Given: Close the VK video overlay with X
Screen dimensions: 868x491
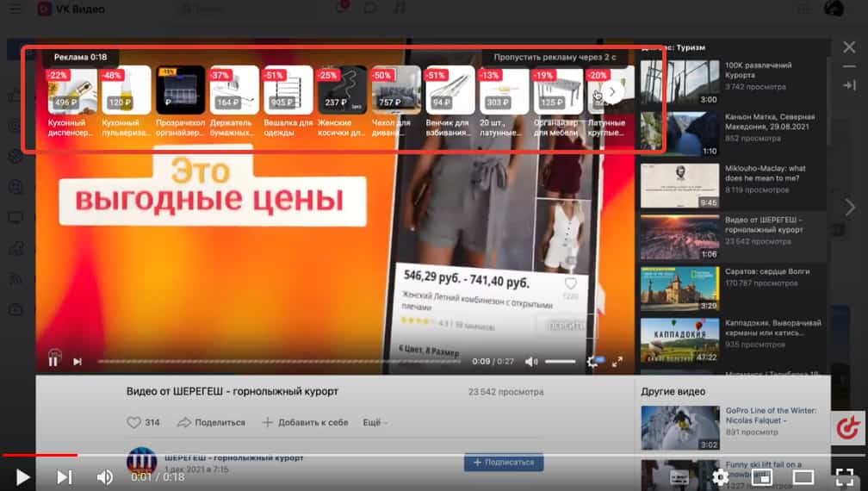Looking at the screenshot, I should pos(849,47).
